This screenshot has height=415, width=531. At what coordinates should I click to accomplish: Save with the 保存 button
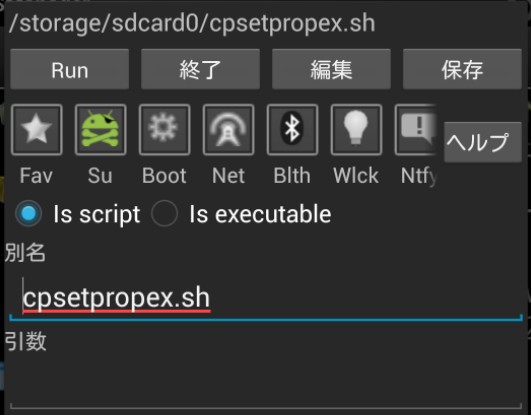(x=462, y=69)
